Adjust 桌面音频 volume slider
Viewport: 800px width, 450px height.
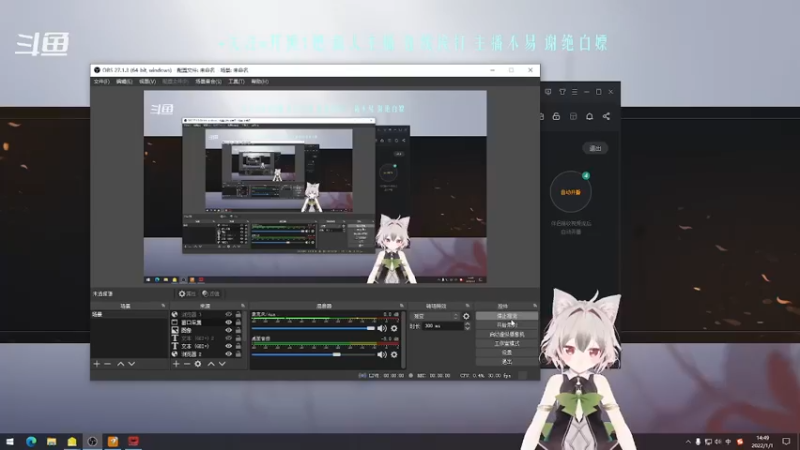coord(313,354)
